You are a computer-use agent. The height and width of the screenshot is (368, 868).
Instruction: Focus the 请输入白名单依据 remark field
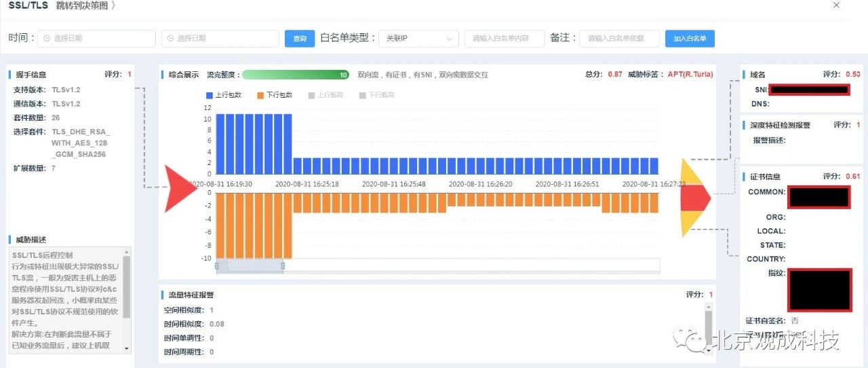click(x=620, y=39)
